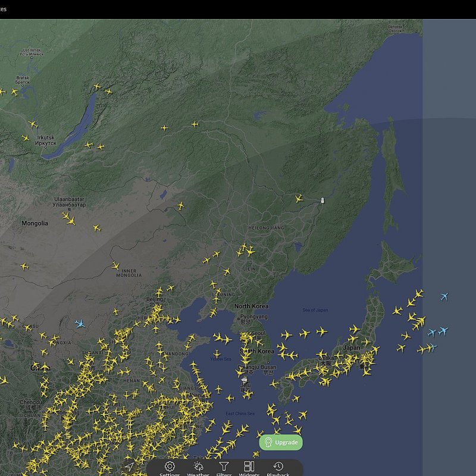The height and width of the screenshot is (476, 476).
Task: Select the topmost blue aircraft east of Japan
Action: (x=444, y=296)
